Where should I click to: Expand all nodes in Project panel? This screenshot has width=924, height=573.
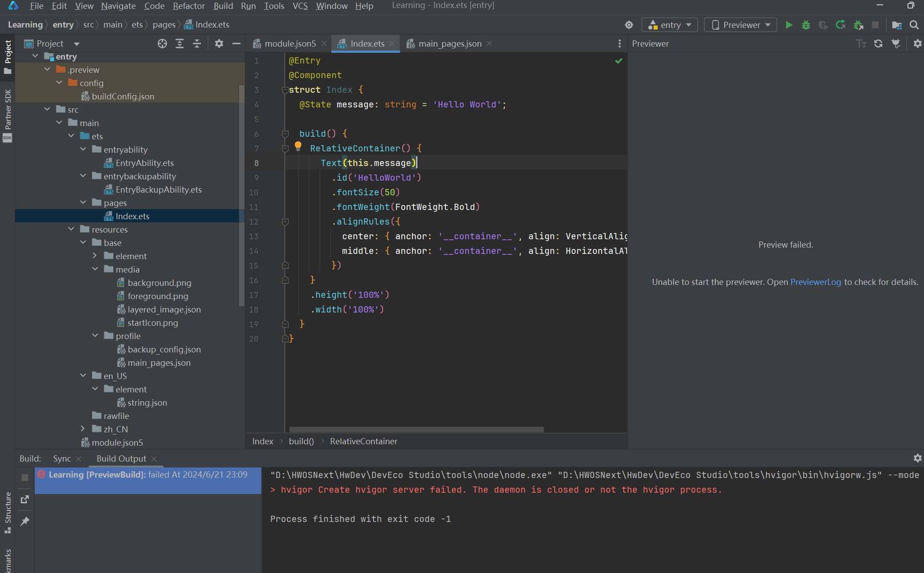click(180, 43)
